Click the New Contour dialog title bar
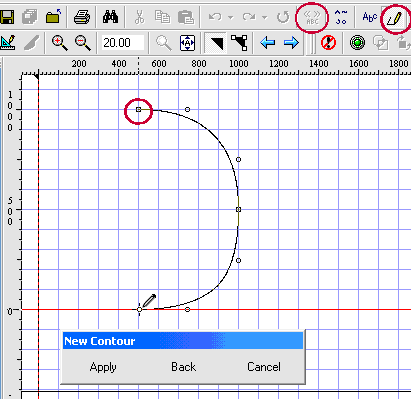The height and width of the screenshot is (399, 411). (x=183, y=341)
